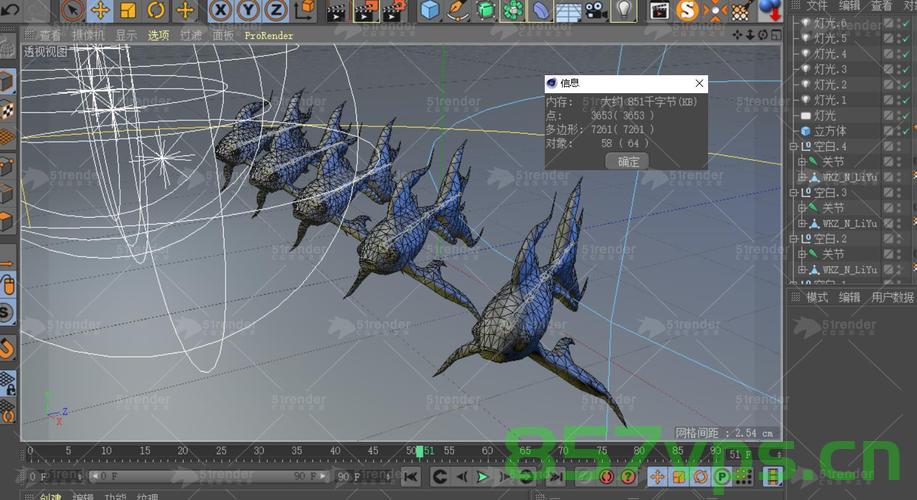Collapse the 空白.2 group
The image size is (917, 500).
click(794, 239)
